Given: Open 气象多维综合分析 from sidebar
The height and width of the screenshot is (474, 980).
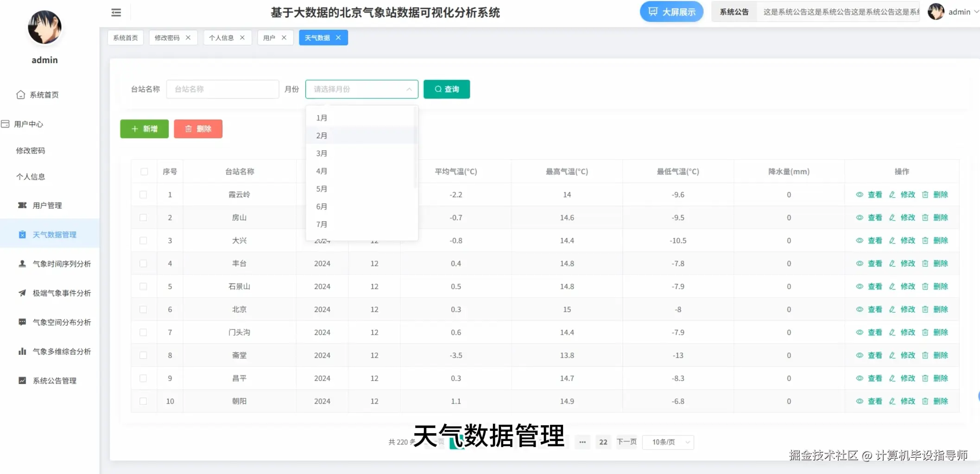Looking at the screenshot, I should click(59, 351).
